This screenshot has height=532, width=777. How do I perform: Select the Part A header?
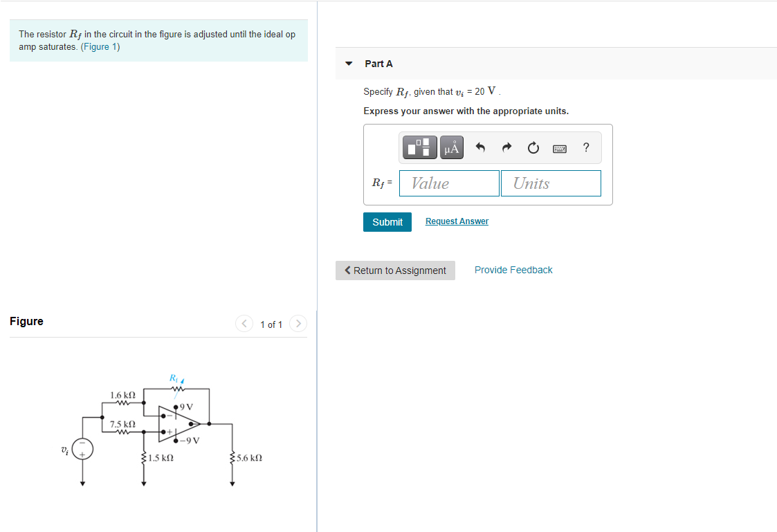(x=379, y=63)
